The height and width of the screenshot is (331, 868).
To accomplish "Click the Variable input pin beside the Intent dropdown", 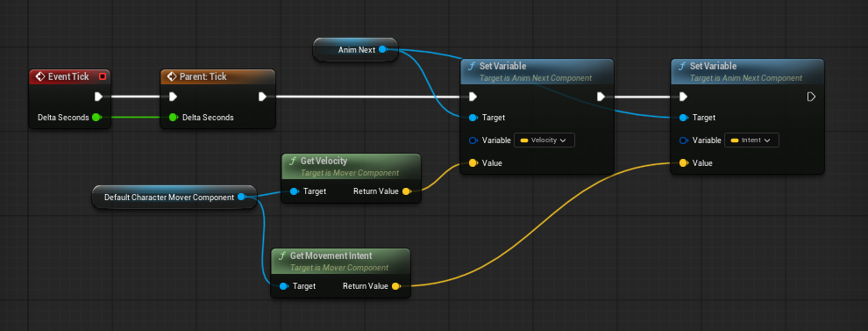I will pos(683,140).
